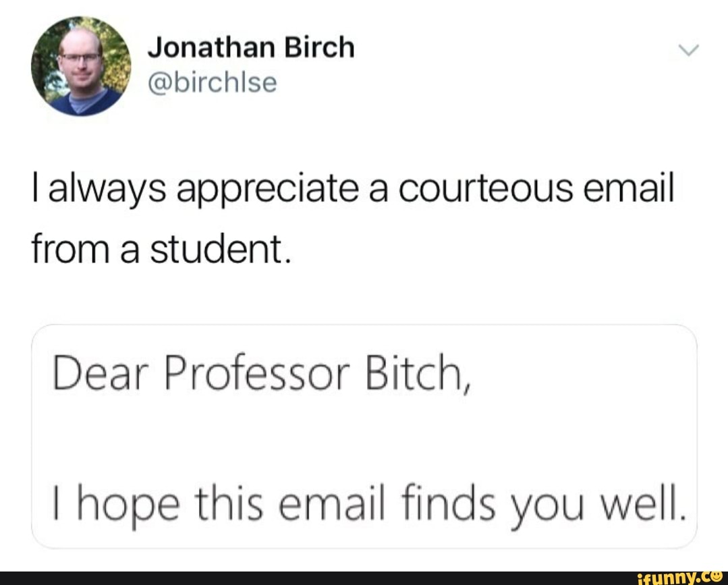Open the Jonathan Birch display name link
Screen dimensions: 728x585
click(x=251, y=48)
